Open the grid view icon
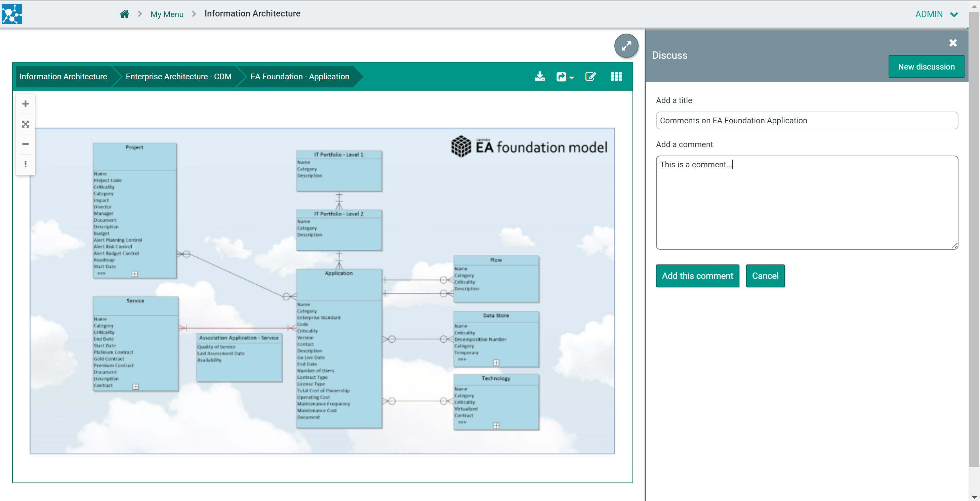 [x=616, y=77]
